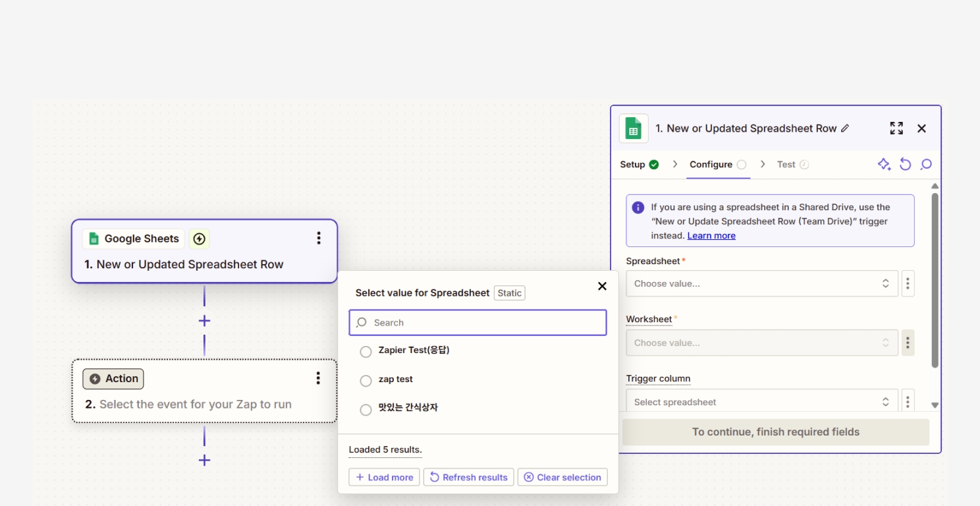This screenshot has height=506, width=980.
Task: Open the Learn more link
Action: (711, 236)
